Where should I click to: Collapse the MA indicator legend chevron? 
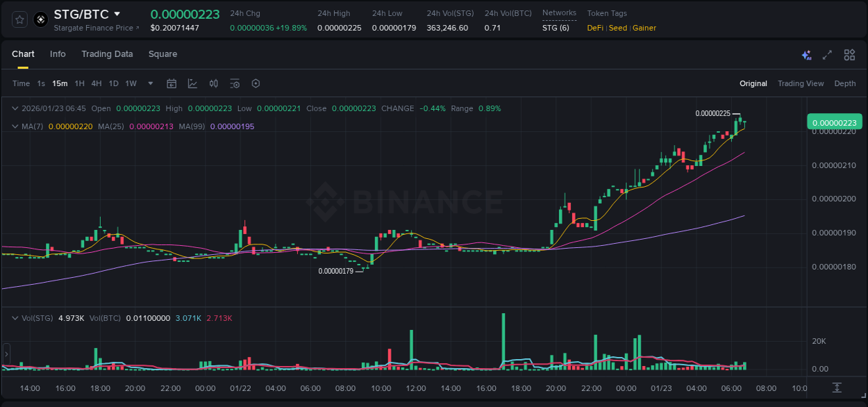[15, 126]
